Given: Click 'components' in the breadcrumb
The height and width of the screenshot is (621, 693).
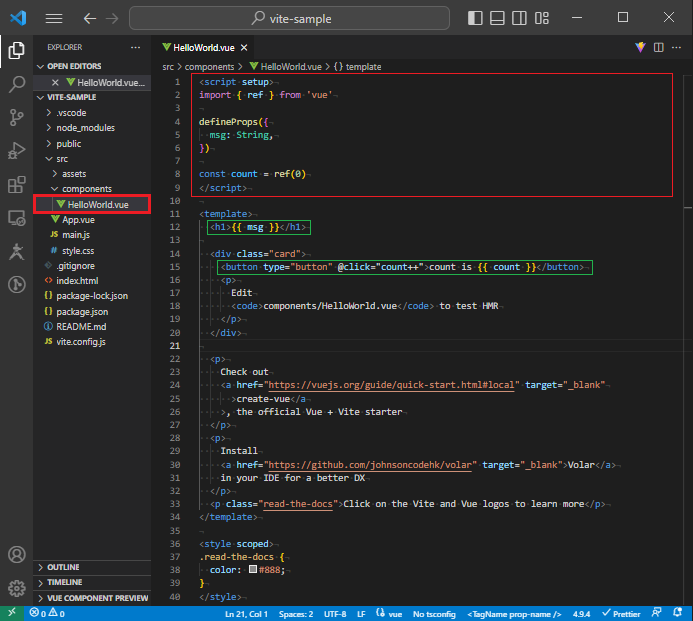Looking at the screenshot, I should click(209, 67).
